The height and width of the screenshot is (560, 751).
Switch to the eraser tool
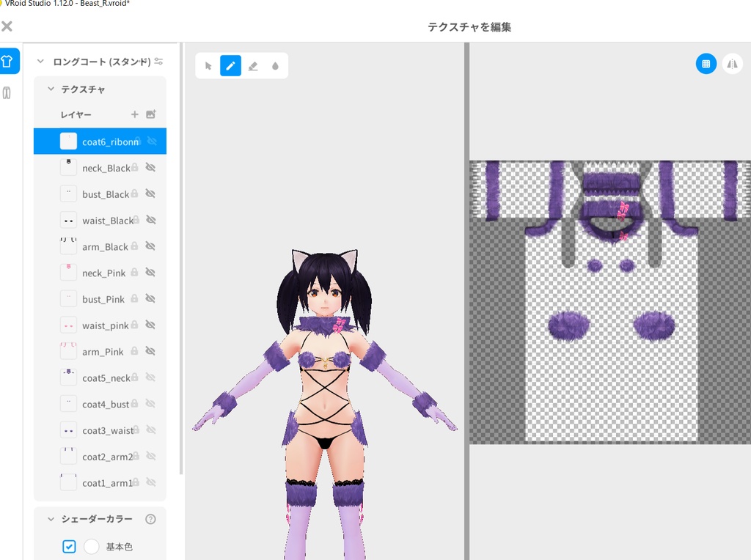click(252, 65)
